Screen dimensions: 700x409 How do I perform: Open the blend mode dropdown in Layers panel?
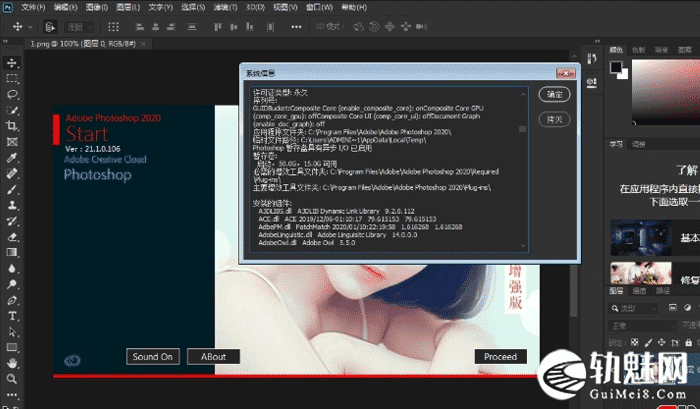click(x=643, y=326)
